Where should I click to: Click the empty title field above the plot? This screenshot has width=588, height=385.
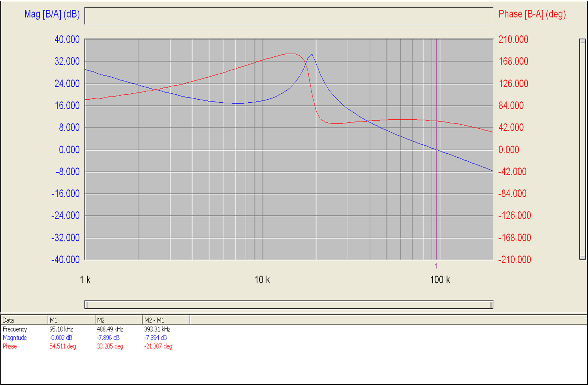289,16
